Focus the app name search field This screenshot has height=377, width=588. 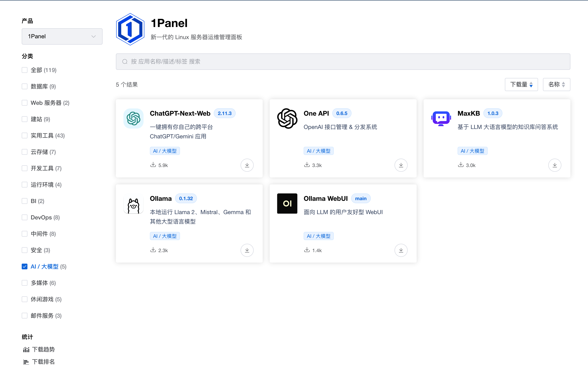pyautogui.click(x=343, y=61)
